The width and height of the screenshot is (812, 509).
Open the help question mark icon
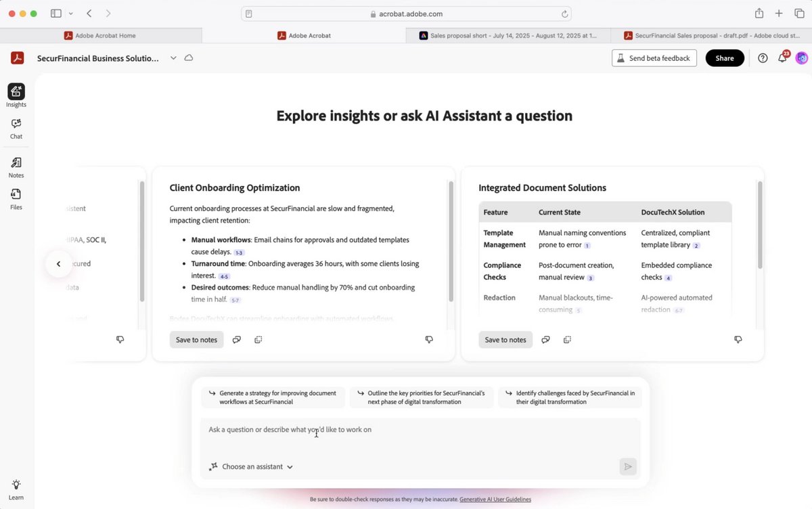[x=763, y=58]
